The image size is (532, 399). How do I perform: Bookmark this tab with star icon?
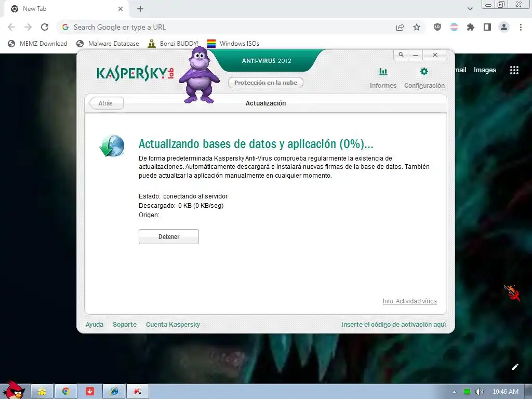point(417,27)
